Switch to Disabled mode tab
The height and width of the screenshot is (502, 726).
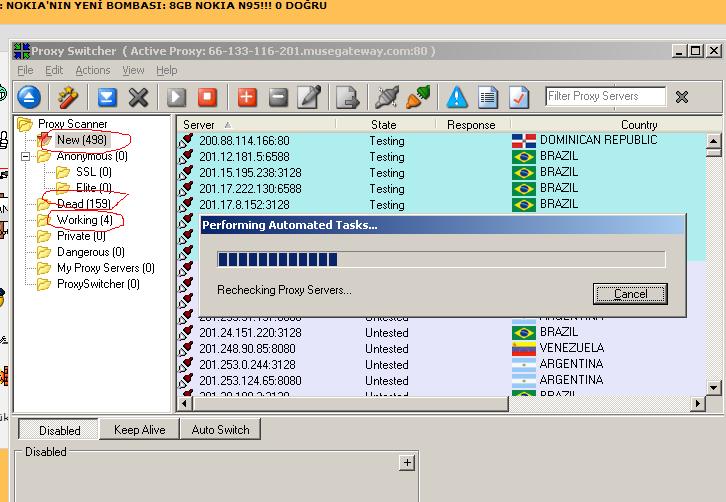(x=59, y=430)
